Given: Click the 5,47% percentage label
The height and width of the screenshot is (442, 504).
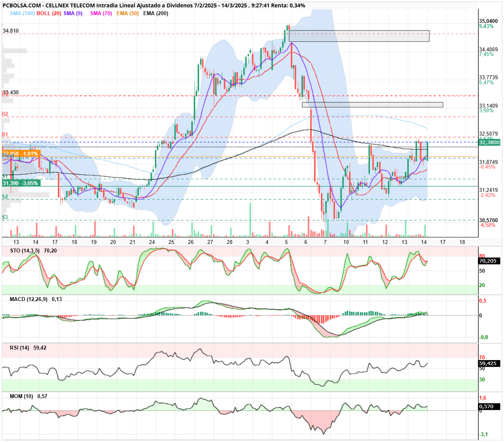Looking at the screenshot, I should [x=487, y=83].
